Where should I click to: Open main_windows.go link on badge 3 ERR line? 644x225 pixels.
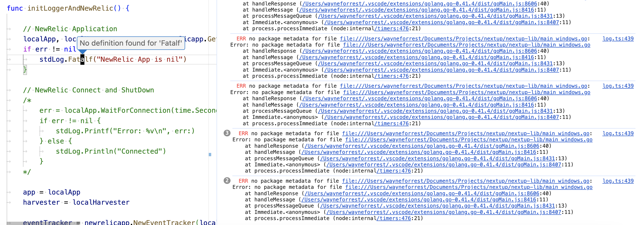click(466, 133)
